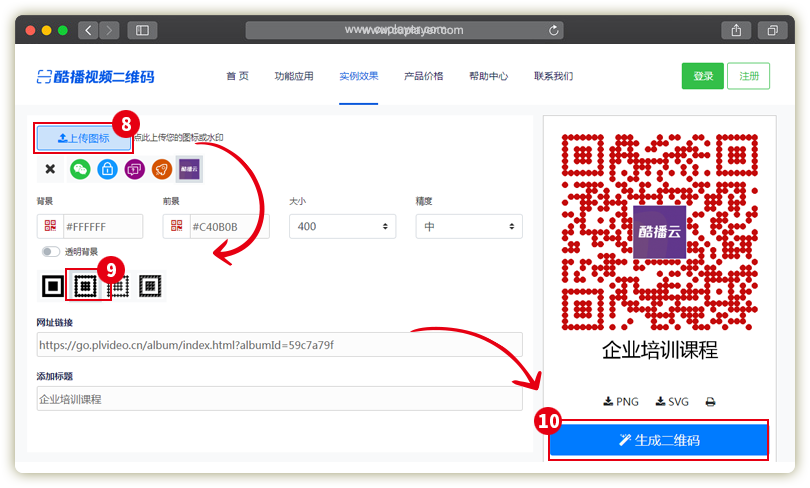The width and height of the screenshot is (810, 488).
Task: Click the 网址链接 URL input field
Action: [279, 345]
